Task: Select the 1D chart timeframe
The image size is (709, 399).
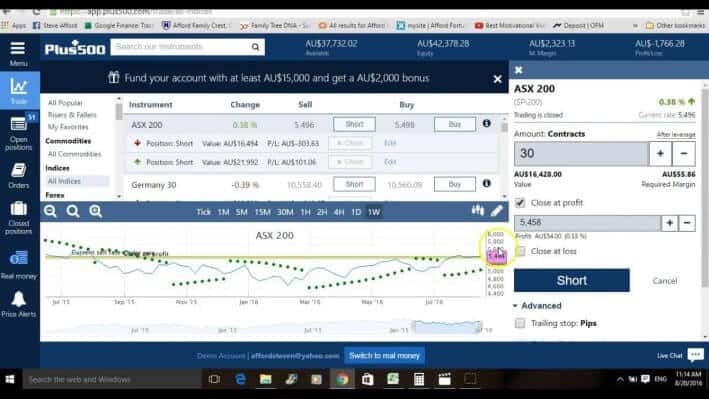Action: click(356, 212)
